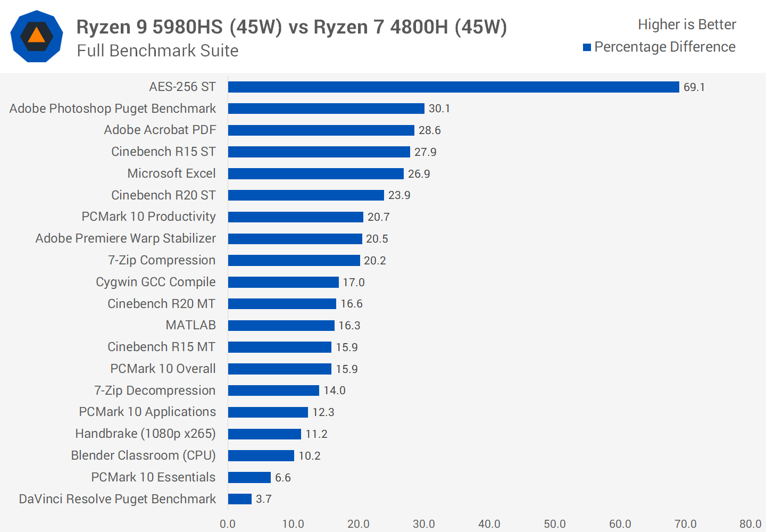Click the 17.0 value label
The image size is (766, 532).
354,282
